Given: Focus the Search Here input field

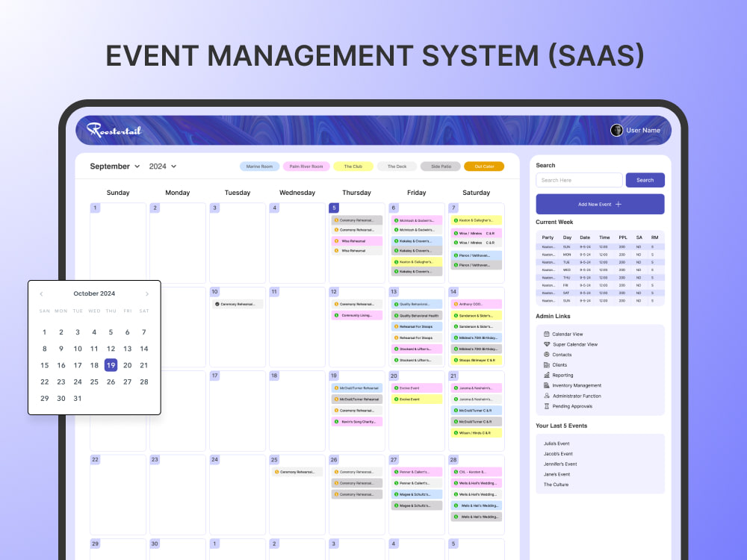Looking at the screenshot, I should pos(579,180).
